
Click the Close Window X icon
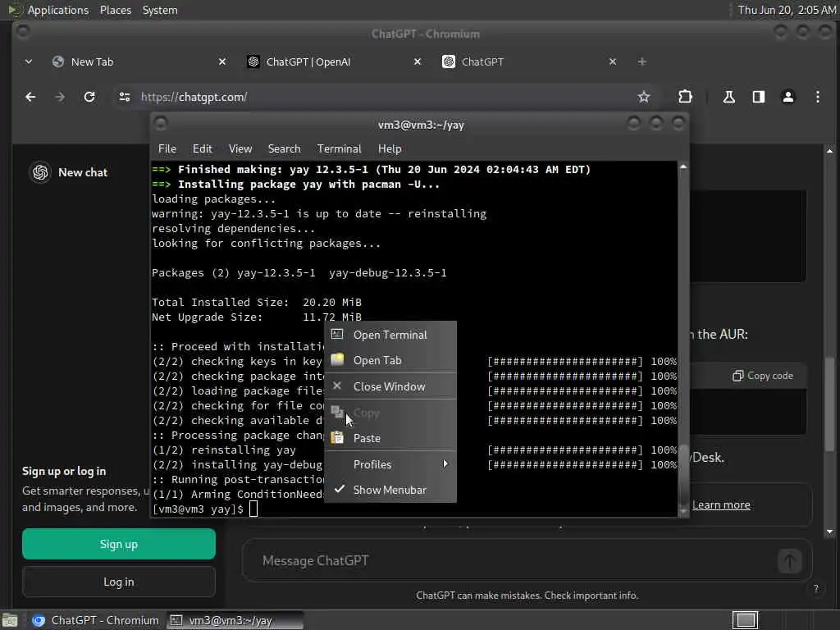pyautogui.click(x=337, y=386)
